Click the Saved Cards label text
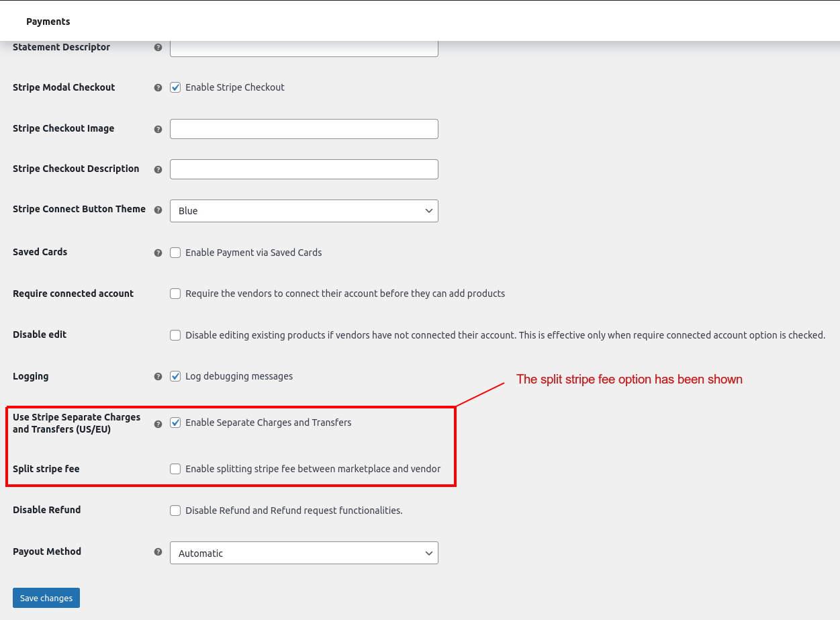Viewport: 840px width, 620px height. tap(40, 252)
